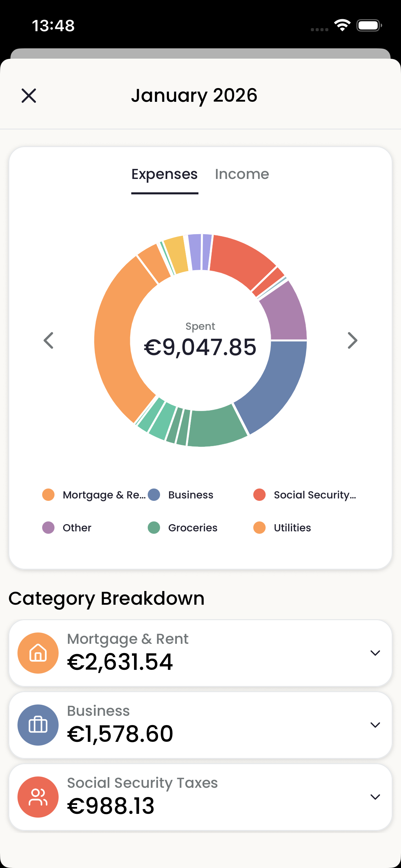
Task: Click the red Social Security legend dot
Action: pyautogui.click(x=259, y=495)
